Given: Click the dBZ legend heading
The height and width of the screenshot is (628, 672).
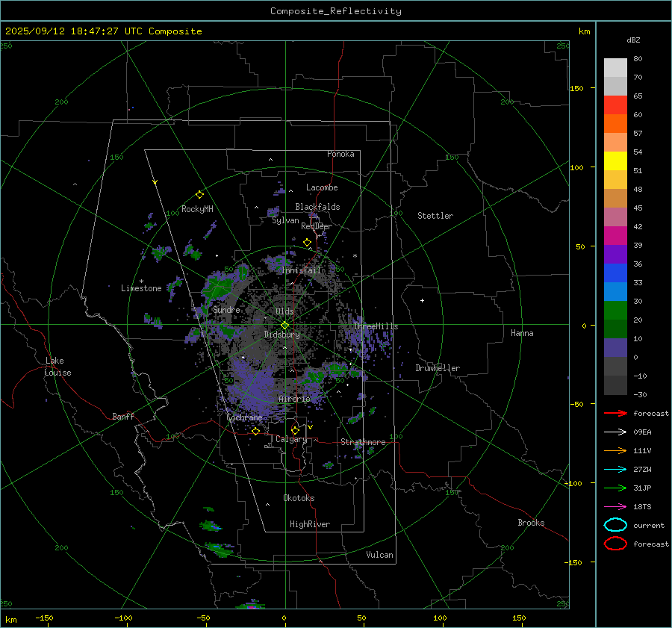Looking at the screenshot, I should (x=633, y=40).
